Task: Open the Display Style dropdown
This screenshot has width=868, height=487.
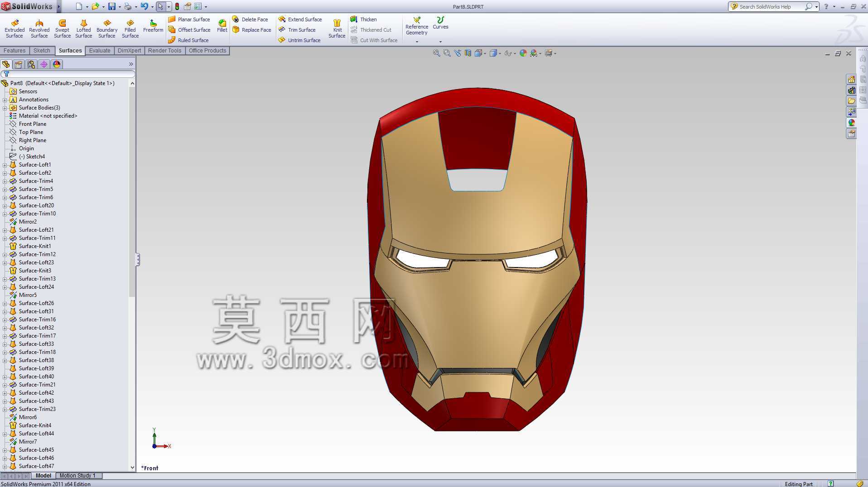Action: point(495,53)
